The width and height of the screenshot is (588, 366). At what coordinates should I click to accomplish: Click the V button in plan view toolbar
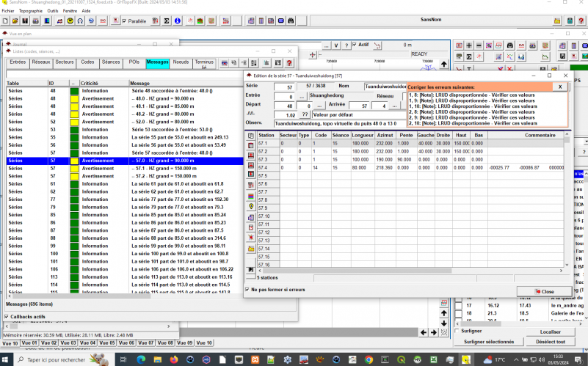coord(336,45)
